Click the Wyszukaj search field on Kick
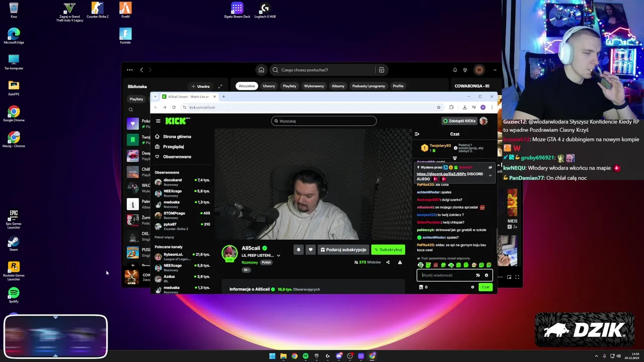Viewport: 644px width, 362px height. pyautogui.click(x=324, y=121)
